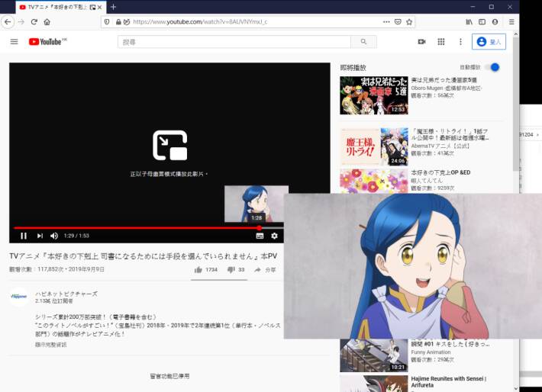The image size is (542, 392).
Task: Expand description with 顯示完整資訊
Action: [51, 345]
